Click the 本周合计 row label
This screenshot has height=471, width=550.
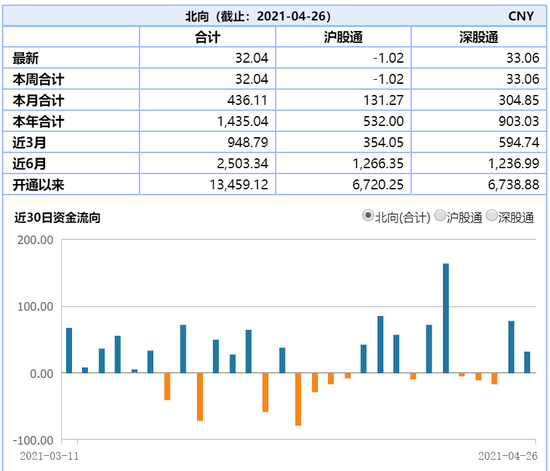click(x=38, y=79)
